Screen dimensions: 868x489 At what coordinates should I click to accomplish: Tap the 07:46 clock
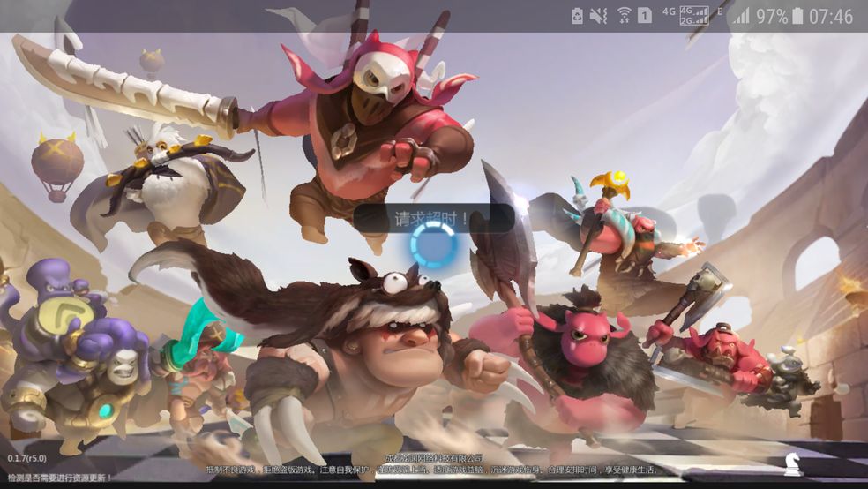pyautogui.click(x=830, y=16)
